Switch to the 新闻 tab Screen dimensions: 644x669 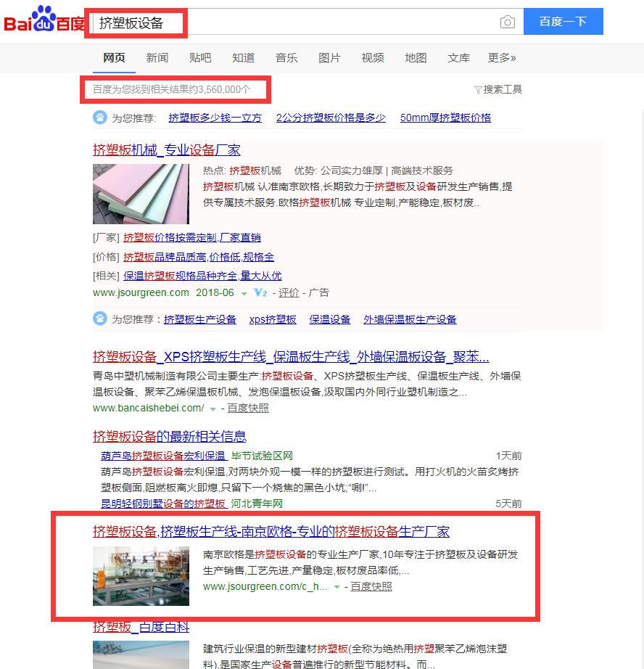tap(157, 58)
